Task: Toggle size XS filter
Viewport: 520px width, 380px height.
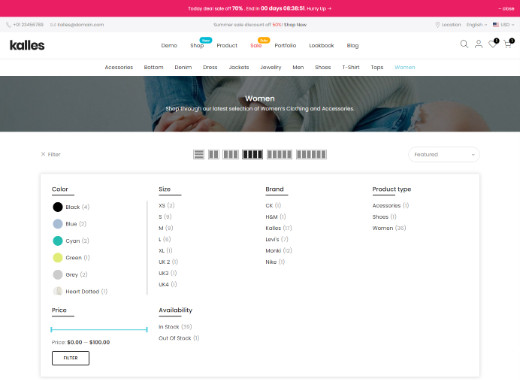Action: tap(166, 206)
